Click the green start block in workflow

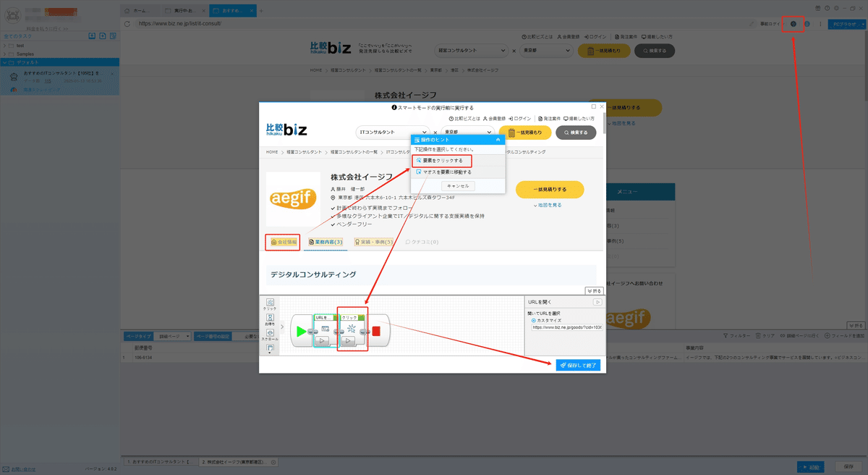(301, 332)
